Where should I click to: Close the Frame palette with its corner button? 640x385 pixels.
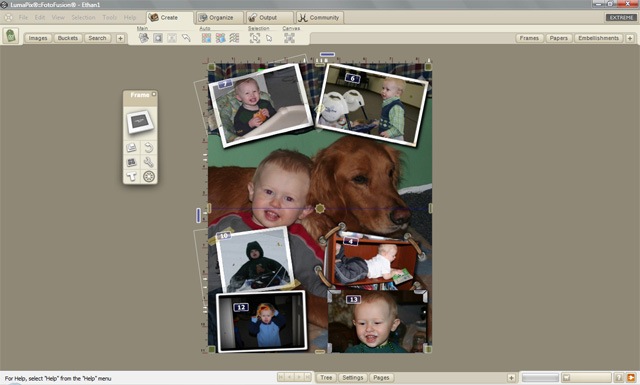[x=154, y=94]
